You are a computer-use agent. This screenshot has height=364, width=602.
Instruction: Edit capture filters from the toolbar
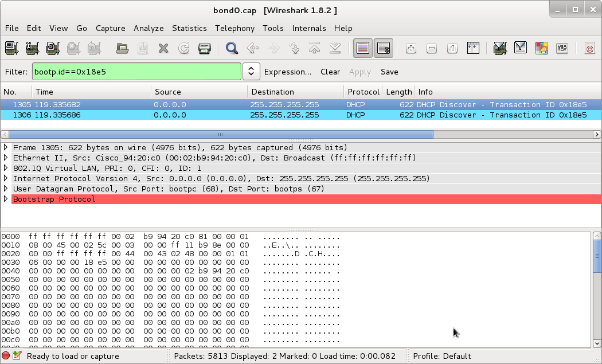pyautogui.click(x=500, y=48)
